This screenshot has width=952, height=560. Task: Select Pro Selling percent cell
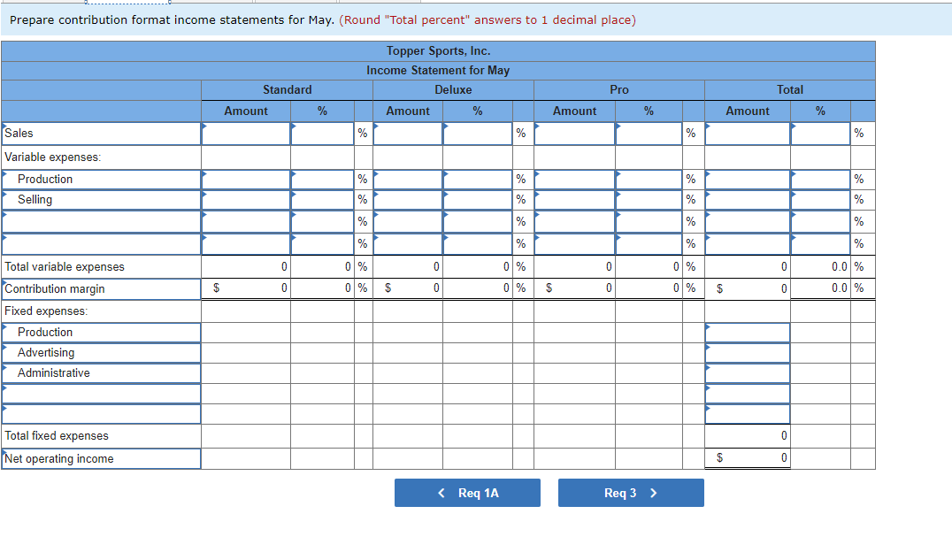(649, 200)
